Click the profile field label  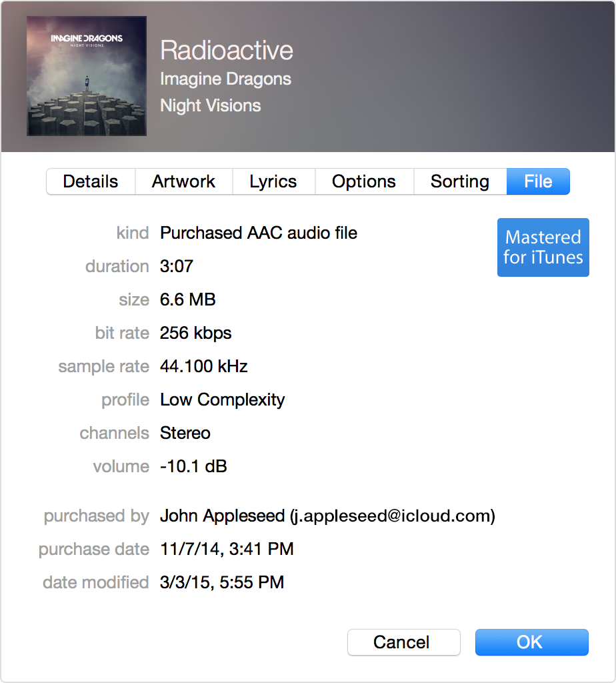tap(125, 400)
